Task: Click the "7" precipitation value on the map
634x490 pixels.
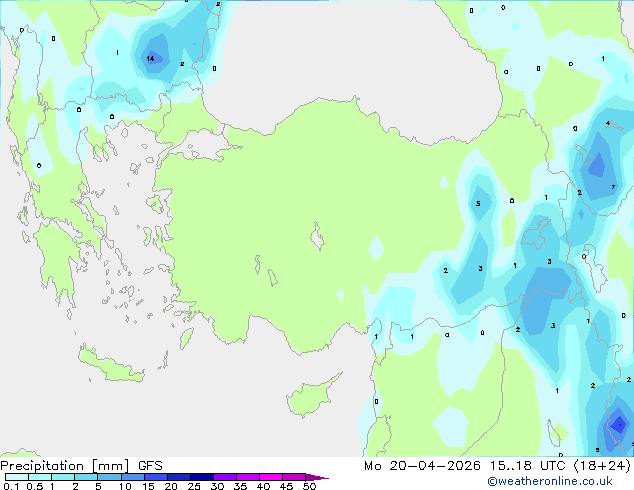Action: (x=613, y=187)
